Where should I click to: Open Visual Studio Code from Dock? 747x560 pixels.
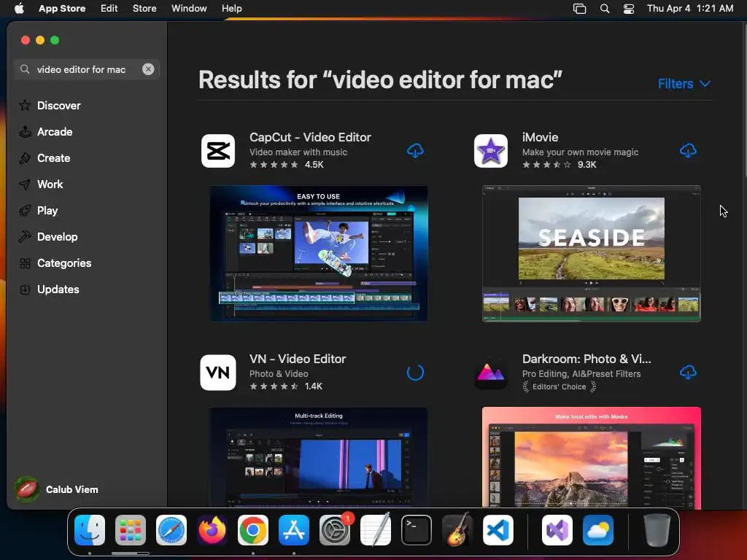[x=498, y=529]
